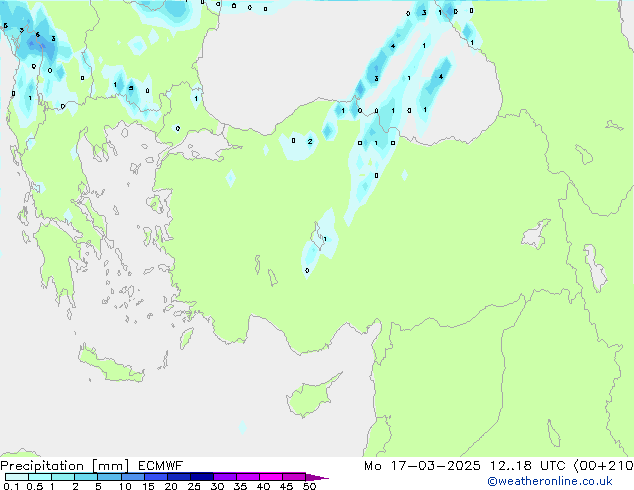Click the 45–50 mm legend swatch
This screenshot has height=490, width=634.
point(294,477)
